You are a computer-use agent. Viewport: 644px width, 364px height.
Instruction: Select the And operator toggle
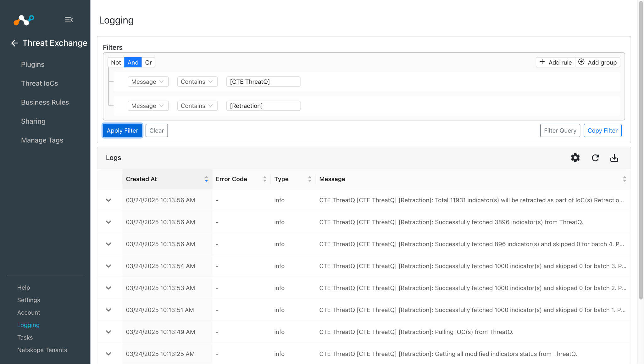[133, 62]
